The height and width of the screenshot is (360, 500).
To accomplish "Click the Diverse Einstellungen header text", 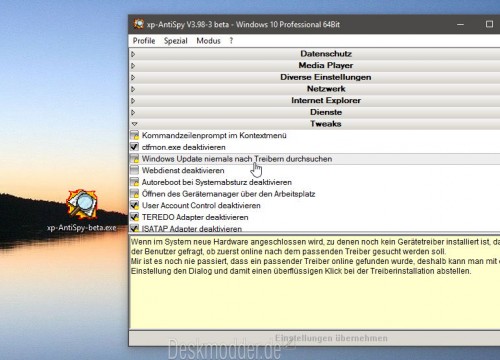I will pos(326,77).
